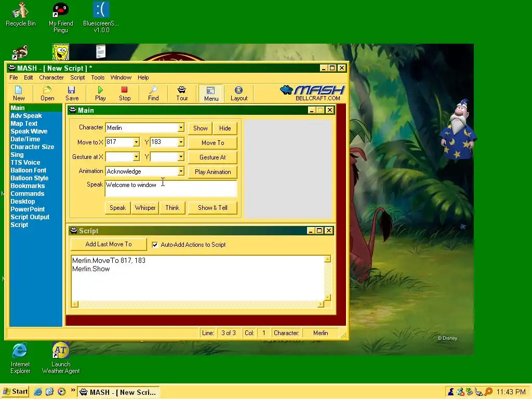Select Adv Speak in sidebar
Viewport: 532px width, 399px height.
coord(26,116)
